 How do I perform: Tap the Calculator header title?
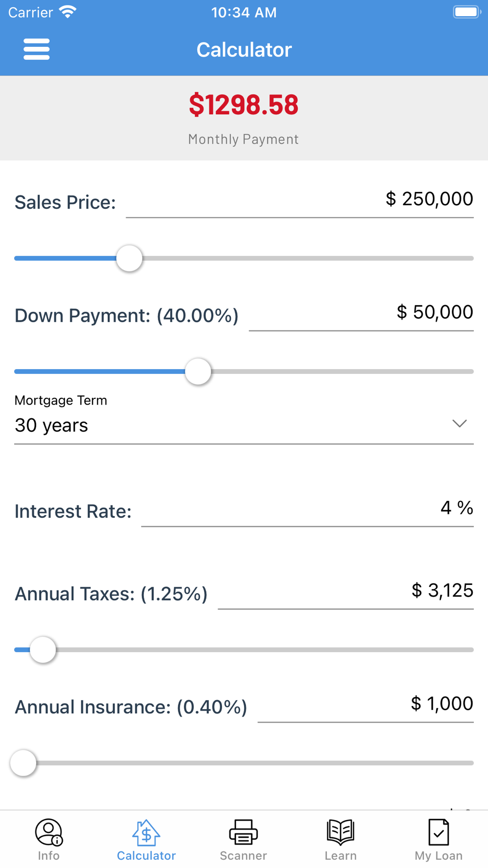[x=244, y=50]
